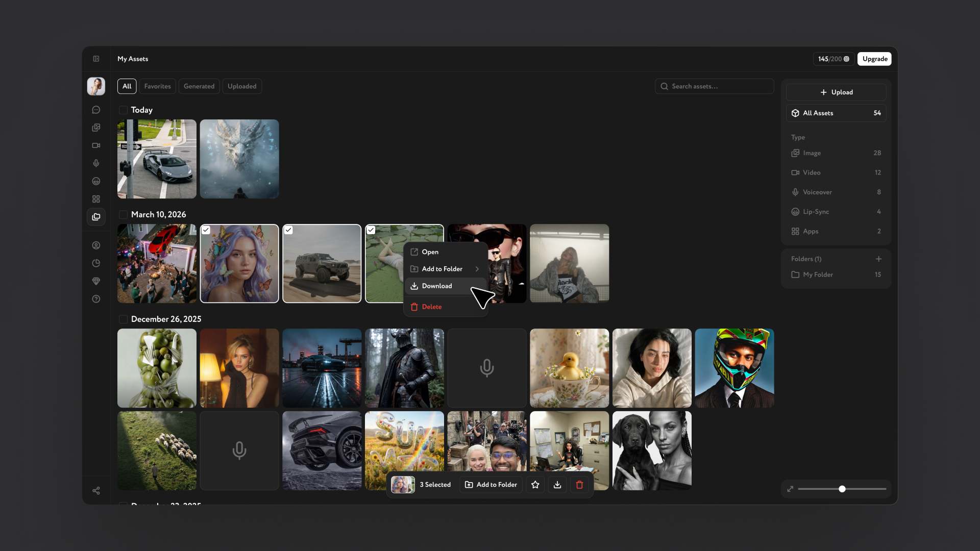Open the woman with black dog thumbnail

point(652,451)
